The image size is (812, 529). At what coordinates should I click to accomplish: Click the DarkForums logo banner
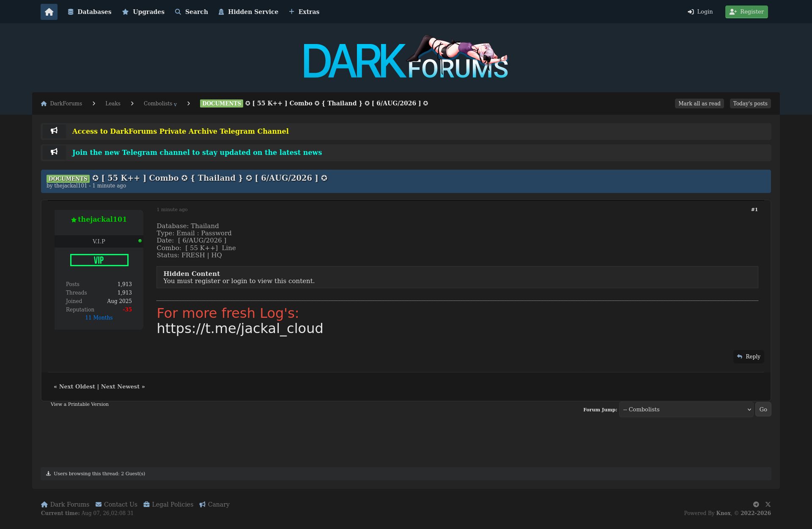pos(406,57)
